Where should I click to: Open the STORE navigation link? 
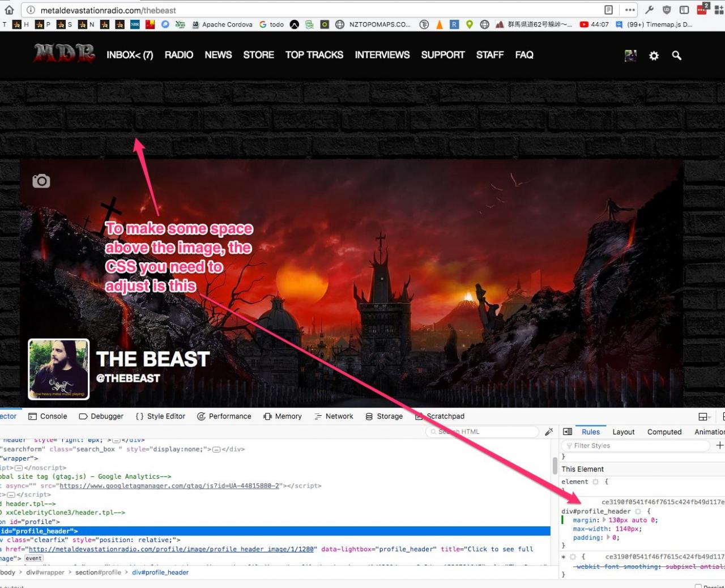[258, 55]
